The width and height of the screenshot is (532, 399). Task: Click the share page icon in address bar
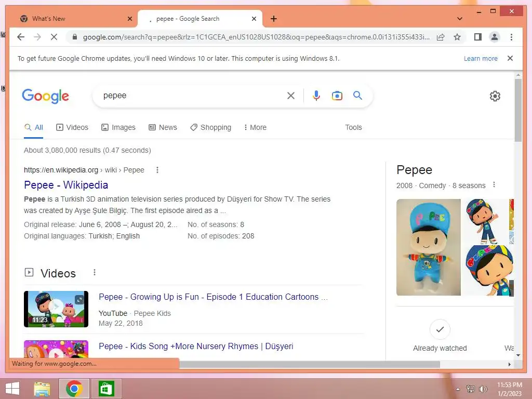click(x=441, y=37)
